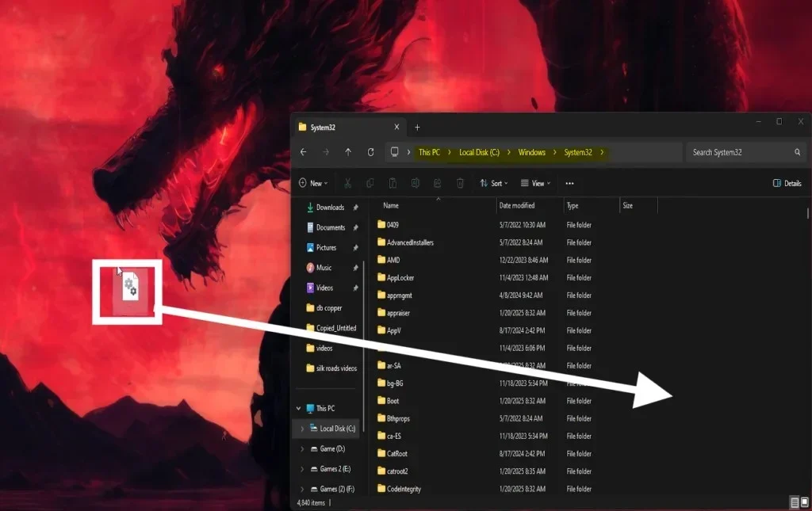Image resolution: width=812 pixels, height=511 pixels.
Task: Open the See more ellipsis menu
Action: click(569, 183)
